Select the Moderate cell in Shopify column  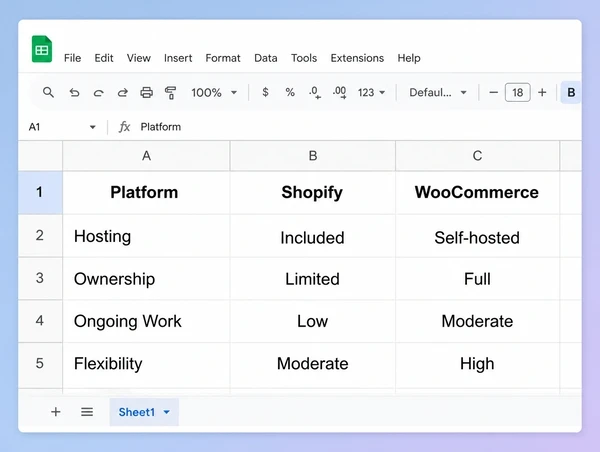pos(313,364)
